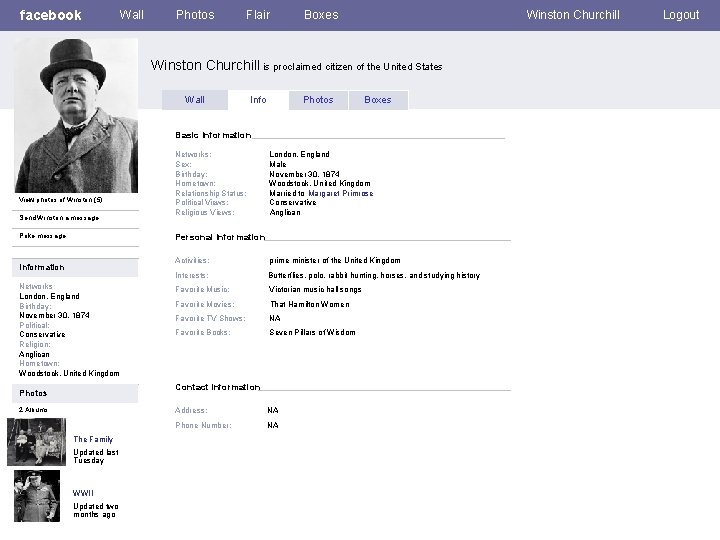This screenshot has height=540, width=720.
Task: Select 'Updated two months ago' under WWII
Action: [96, 511]
